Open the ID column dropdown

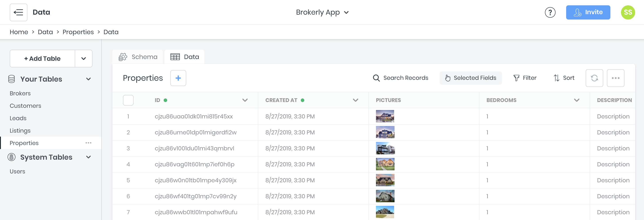[x=245, y=100]
